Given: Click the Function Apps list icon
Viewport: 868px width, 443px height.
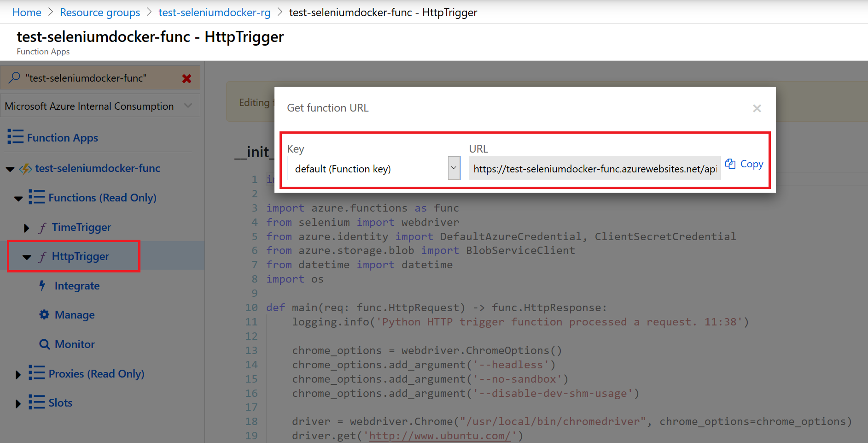Looking at the screenshot, I should (x=15, y=137).
